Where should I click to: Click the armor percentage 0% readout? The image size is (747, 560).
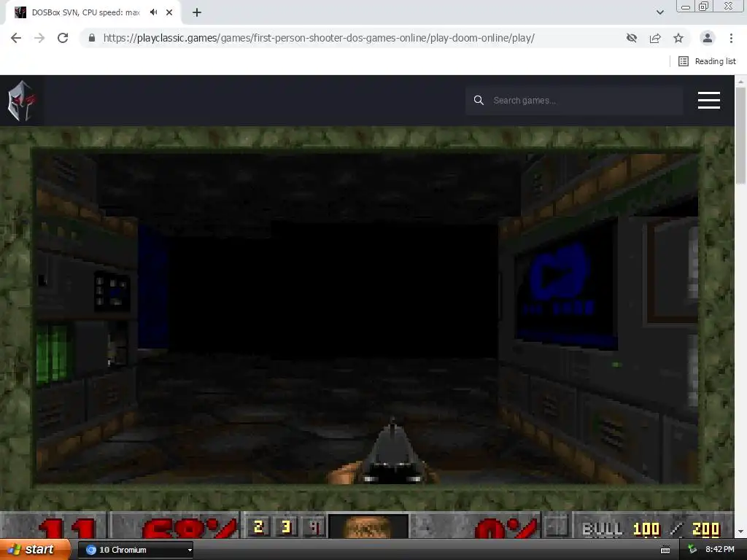[x=506, y=529]
